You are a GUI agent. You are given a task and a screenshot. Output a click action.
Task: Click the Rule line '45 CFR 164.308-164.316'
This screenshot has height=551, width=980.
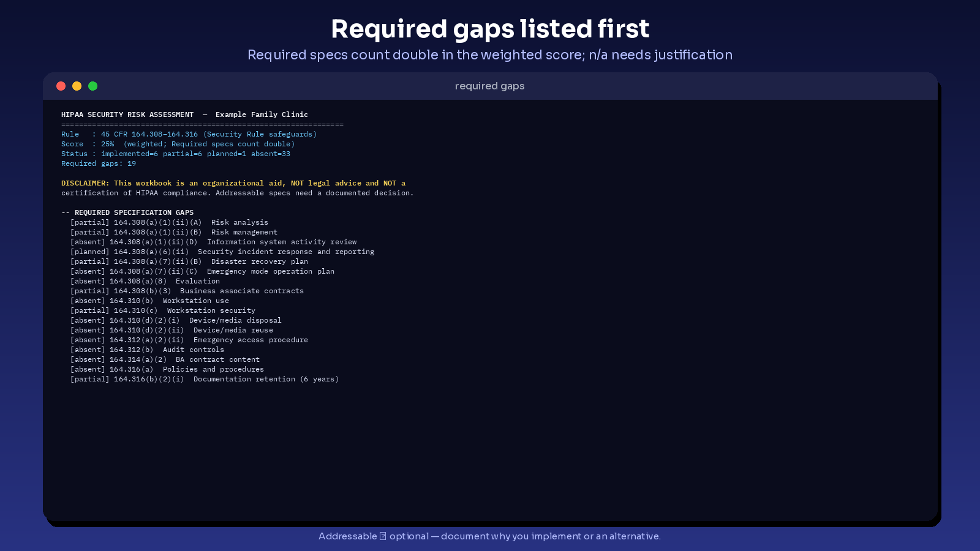tap(189, 134)
